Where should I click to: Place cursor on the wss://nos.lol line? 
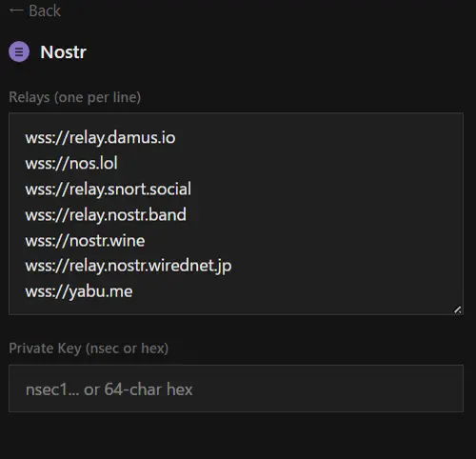71,163
